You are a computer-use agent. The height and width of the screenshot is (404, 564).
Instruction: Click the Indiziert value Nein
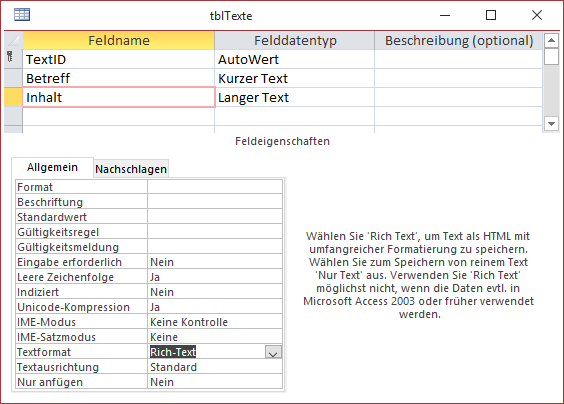pos(215,292)
